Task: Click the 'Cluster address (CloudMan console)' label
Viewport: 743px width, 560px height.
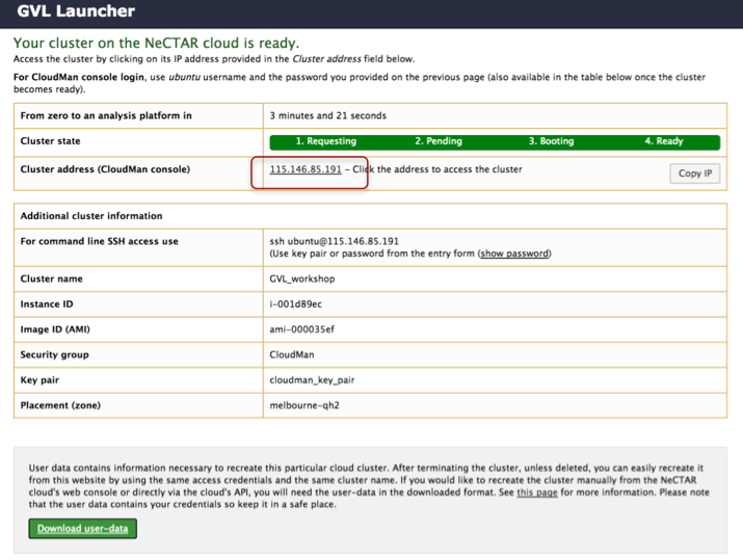Action: coord(105,169)
